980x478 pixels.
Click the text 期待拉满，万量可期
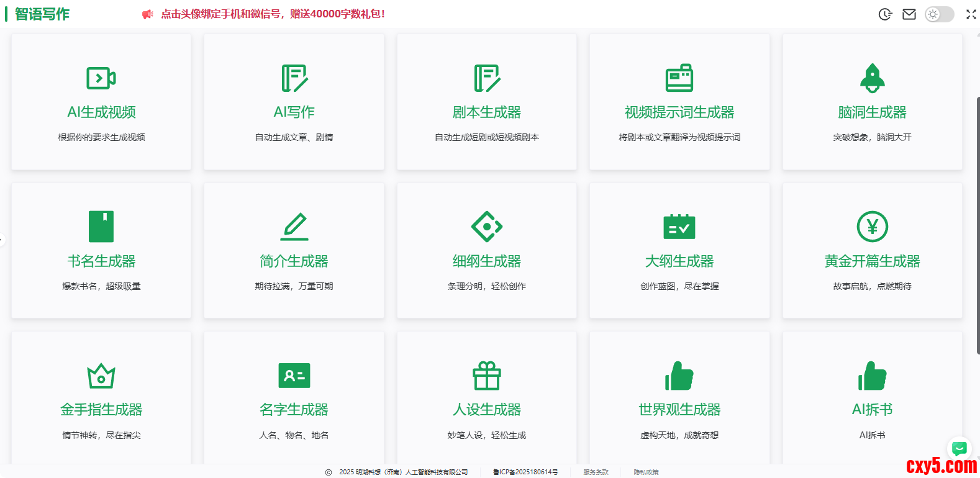pos(294,286)
